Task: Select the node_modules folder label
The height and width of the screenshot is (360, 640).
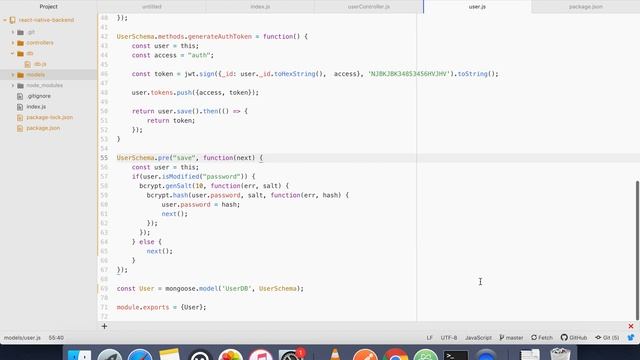Action: [x=44, y=85]
